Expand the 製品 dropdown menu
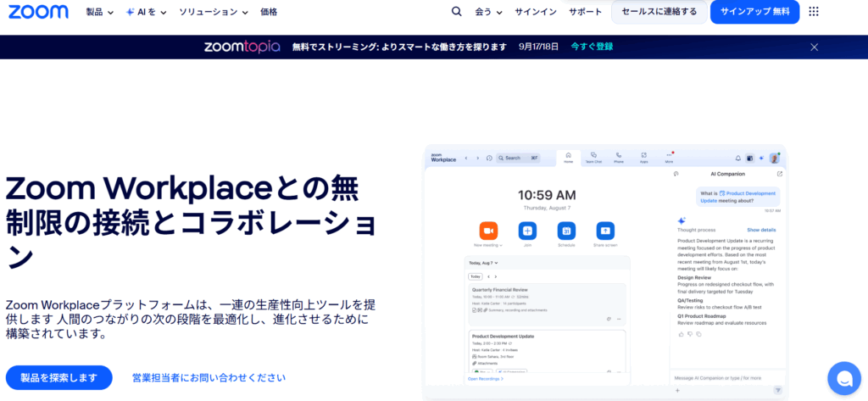Viewport: 868px width, 401px height. pyautogui.click(x=99, y=12)
